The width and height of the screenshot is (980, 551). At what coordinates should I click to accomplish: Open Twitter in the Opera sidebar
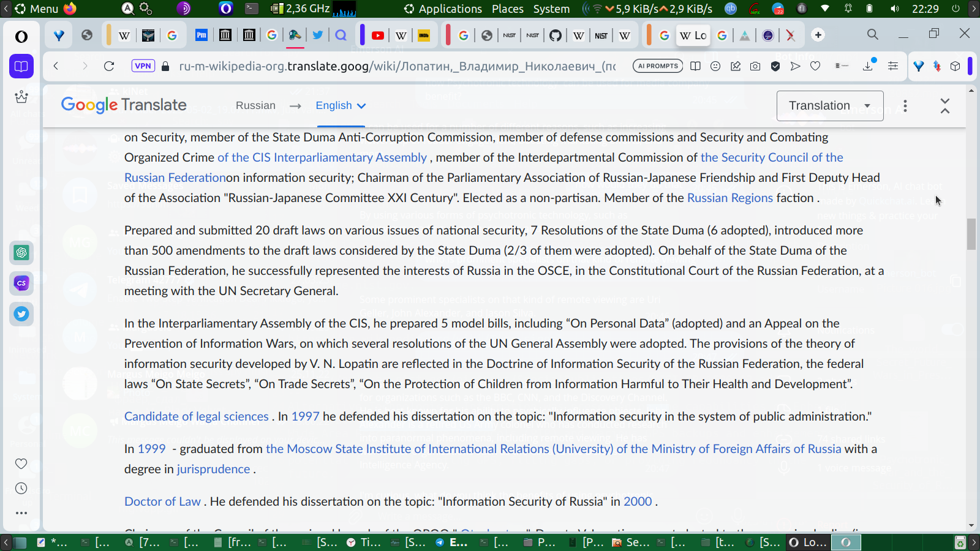tap(21, 313)
